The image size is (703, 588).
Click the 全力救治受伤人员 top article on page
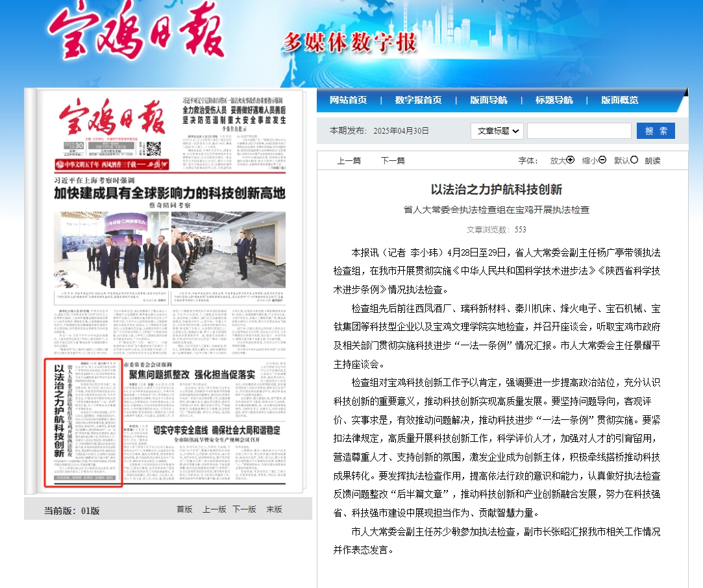pyautogui.click(x=234, y=115)
